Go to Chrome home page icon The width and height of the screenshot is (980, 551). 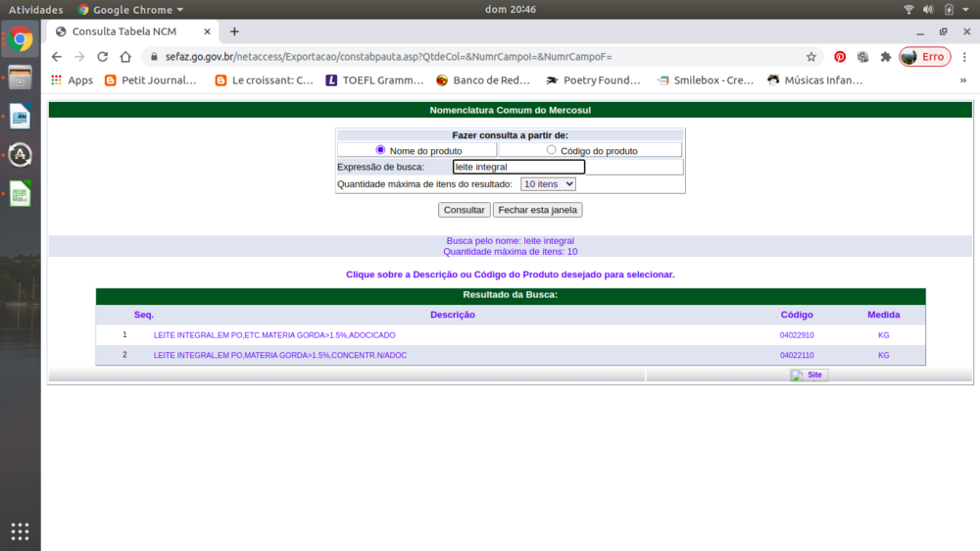pyautogui.click(x=125, y=57)
